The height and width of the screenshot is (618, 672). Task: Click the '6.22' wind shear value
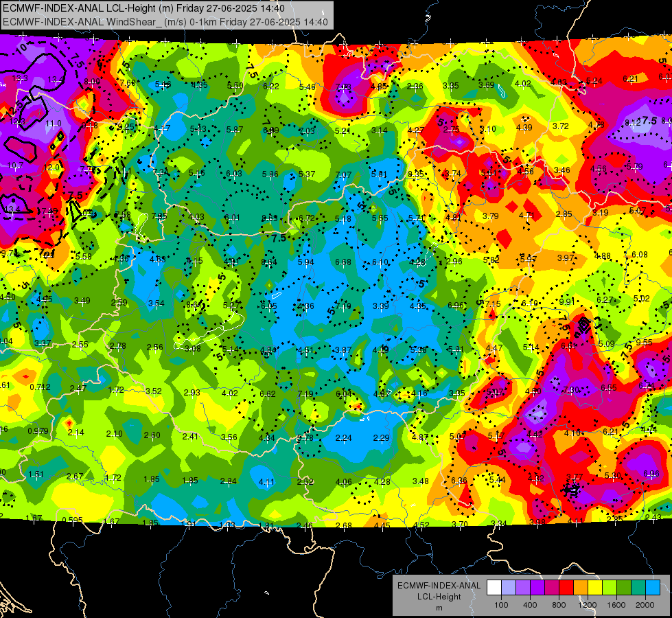tap(271, 87)
